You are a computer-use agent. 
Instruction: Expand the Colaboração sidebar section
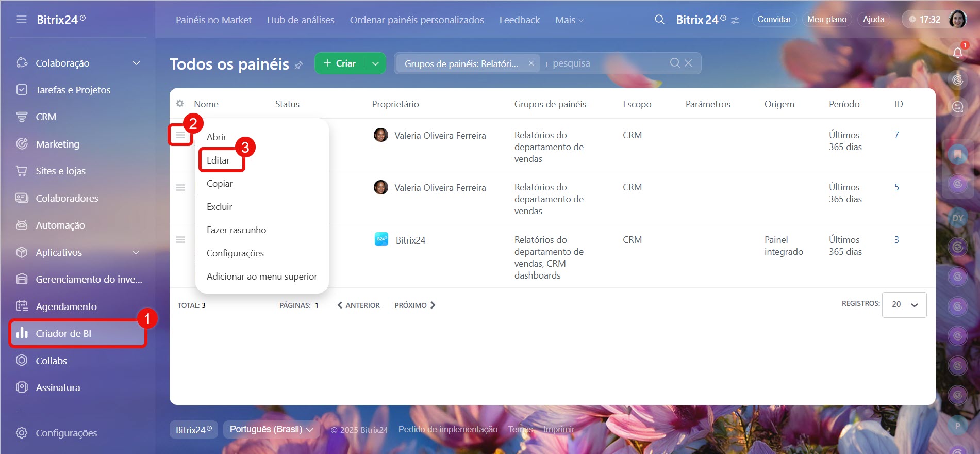pyautogui.click(x=136, y=63)
